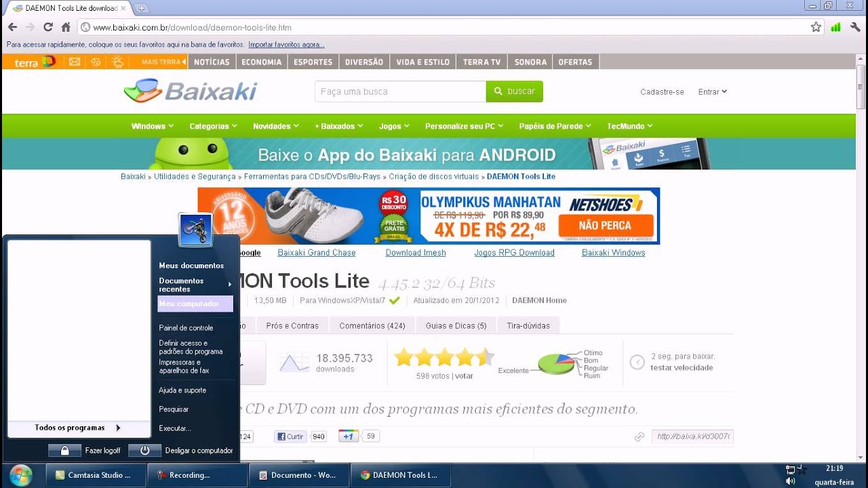Click the green bars extension icon

point(835,27)
